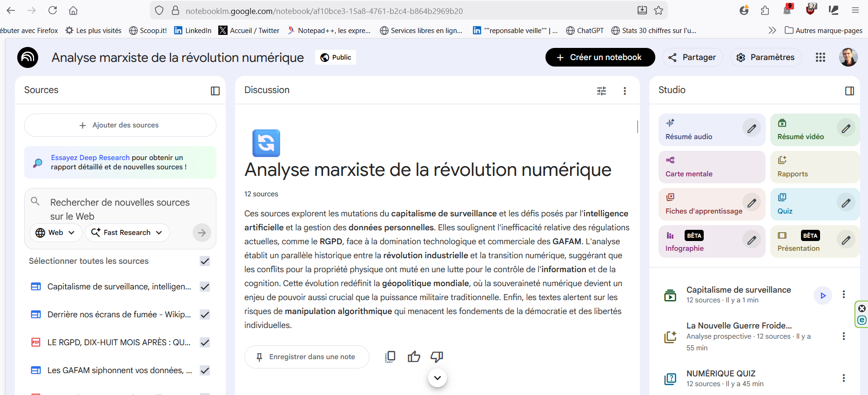868x395 pixels.
Task: Reload the page in Firefox
Action: [53, 10]
